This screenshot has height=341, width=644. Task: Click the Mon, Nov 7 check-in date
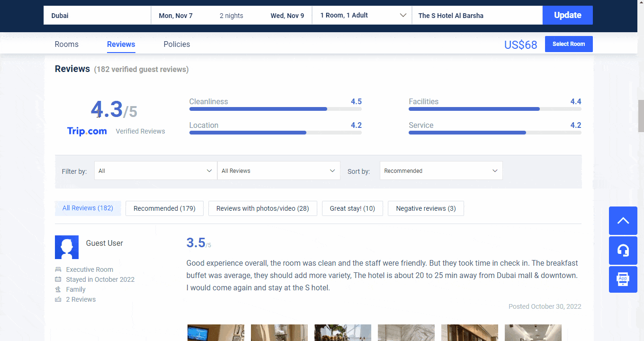pyautogui.click(x=176, y=16)
